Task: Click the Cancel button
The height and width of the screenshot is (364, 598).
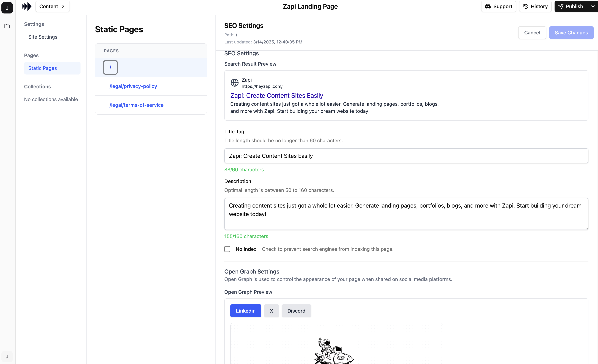Action: (x=532, y=32)
